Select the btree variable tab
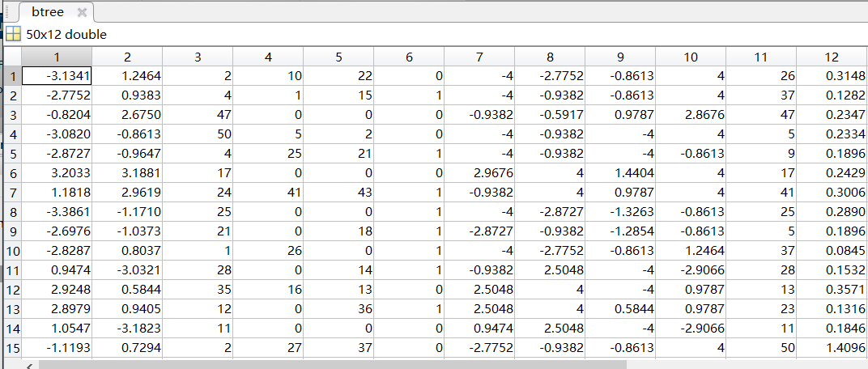The height and width of the screenshot is (369, 868). pos(56,12)
